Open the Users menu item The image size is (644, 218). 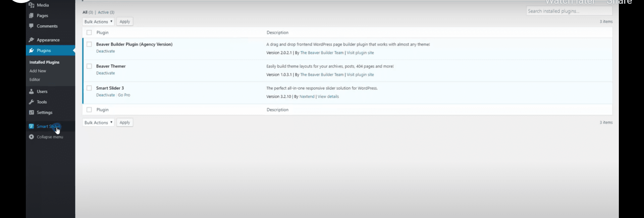42,91
